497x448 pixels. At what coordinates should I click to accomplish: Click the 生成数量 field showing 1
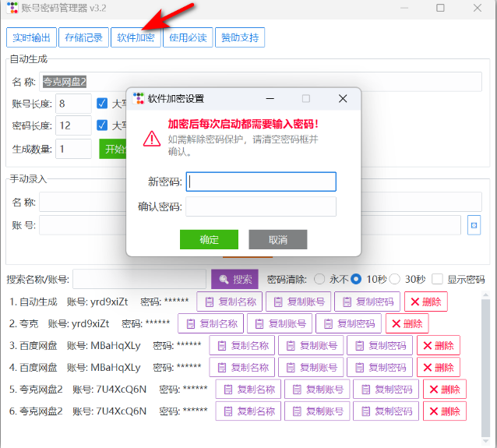tap(73, 149)
